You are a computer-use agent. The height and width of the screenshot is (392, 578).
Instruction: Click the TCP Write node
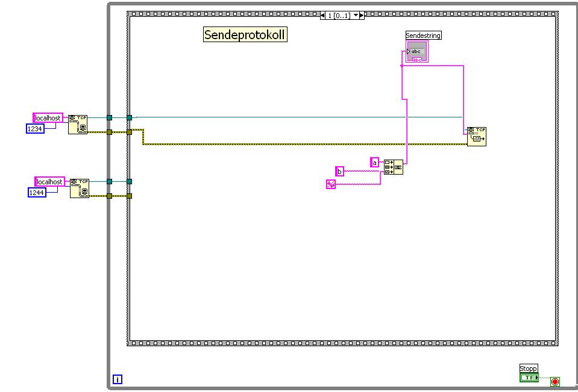[477, 136]
